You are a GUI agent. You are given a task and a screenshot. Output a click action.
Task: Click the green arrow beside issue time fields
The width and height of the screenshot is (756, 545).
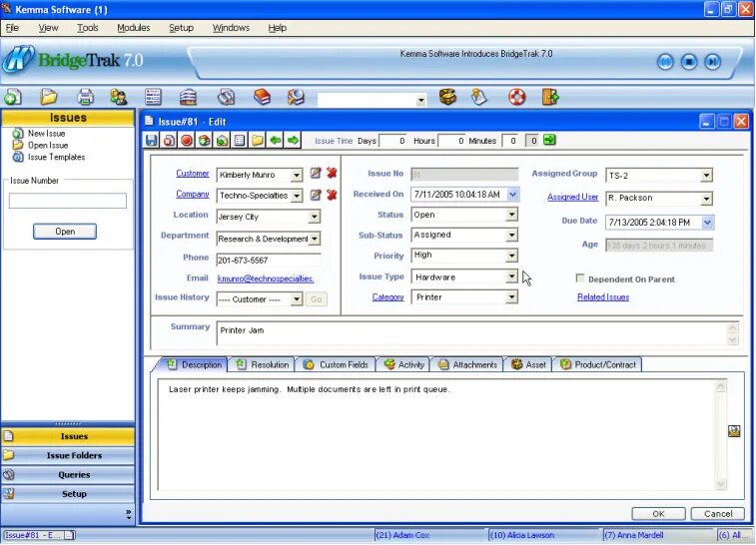(x=549, y=140)
